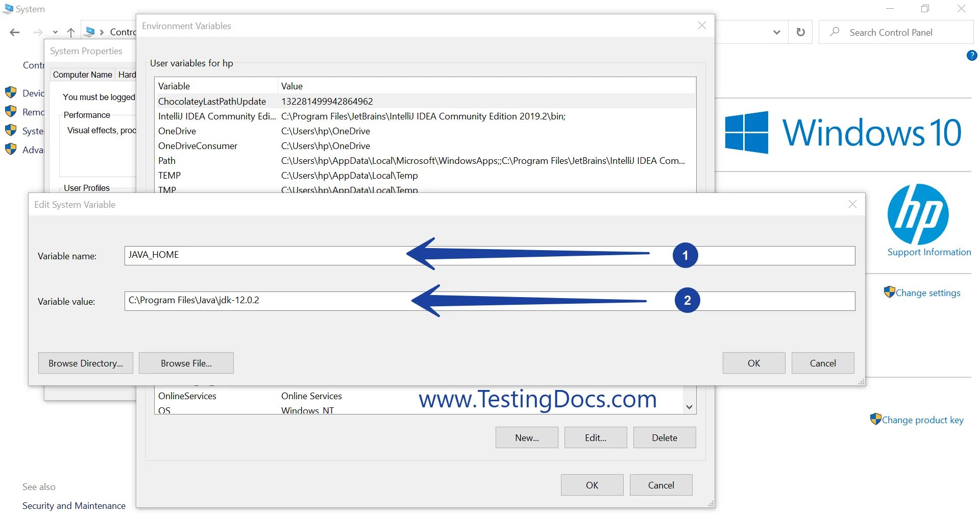Click the HP logo
The height and width of the screenshot is (513, 980).
(x=918, y=214)
